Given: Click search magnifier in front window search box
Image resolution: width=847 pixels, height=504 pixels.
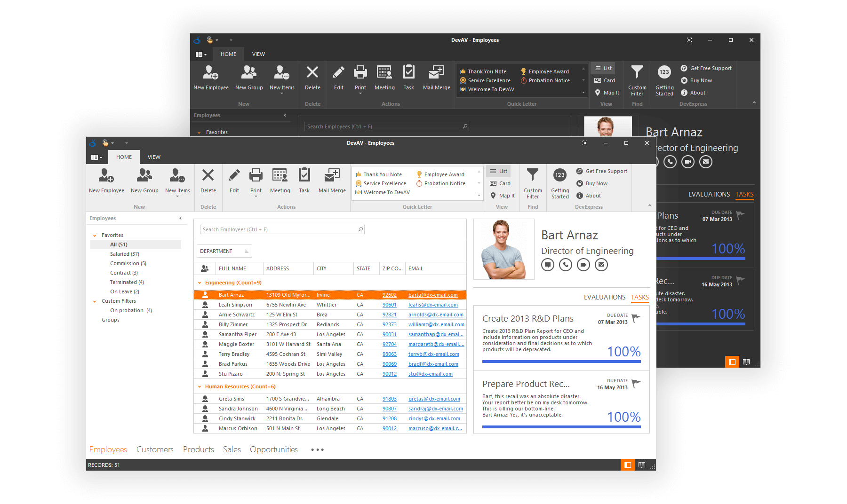Looking at the screenshot, I should 361,229.
